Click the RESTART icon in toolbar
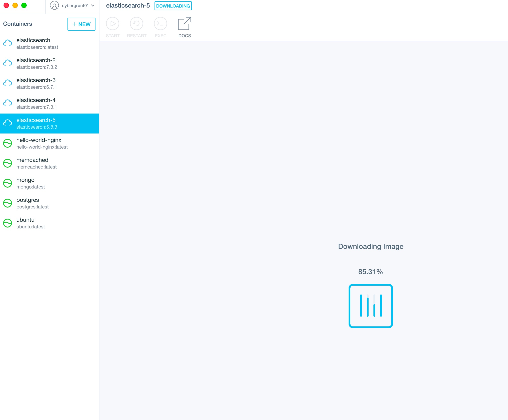The height and width of the screenshot is (420, 508). [136, 24]
